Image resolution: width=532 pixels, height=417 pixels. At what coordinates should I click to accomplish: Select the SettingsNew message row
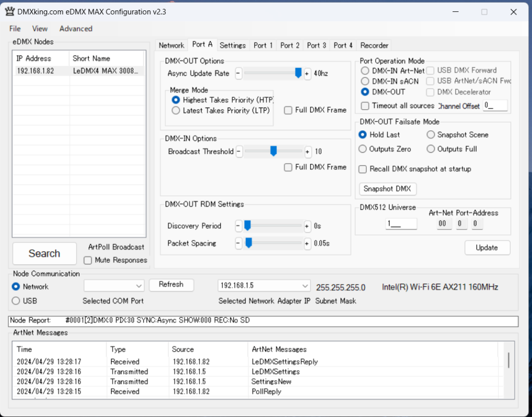point(258,382)
